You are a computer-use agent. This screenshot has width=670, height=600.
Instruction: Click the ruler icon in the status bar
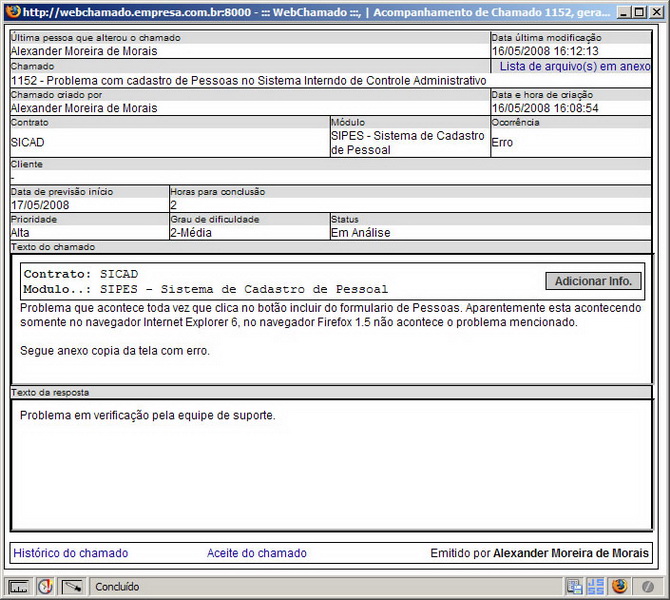click(18, 587)
